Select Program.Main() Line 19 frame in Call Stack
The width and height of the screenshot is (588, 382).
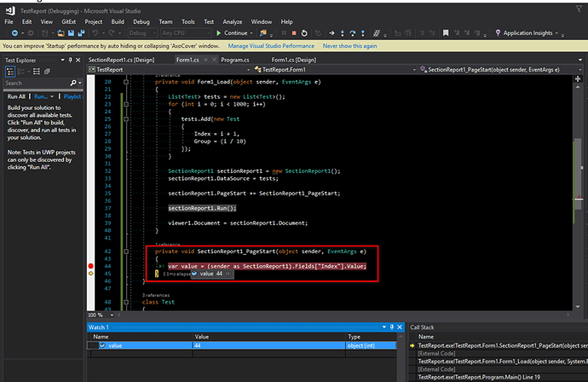click(x=479, y=377)
